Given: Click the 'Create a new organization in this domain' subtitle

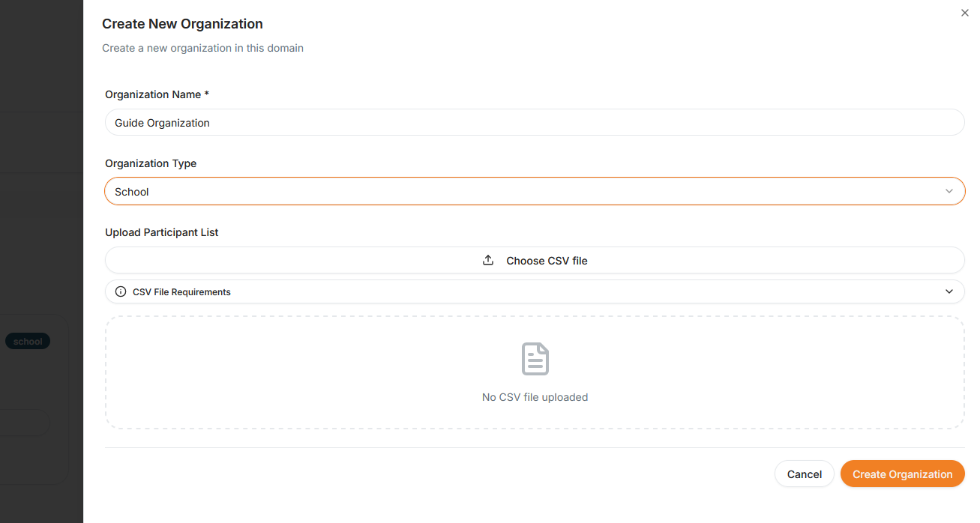Looking at the screenshot, I should 202,48.
